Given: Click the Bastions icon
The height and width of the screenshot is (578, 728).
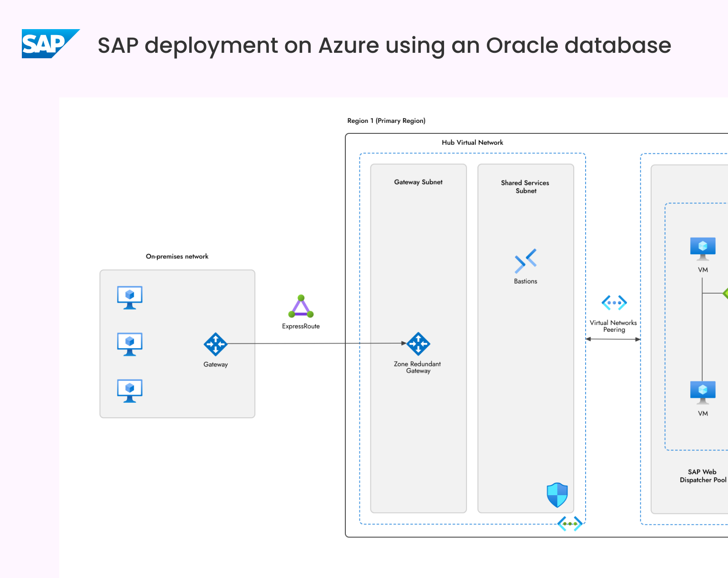Looking at the screenshot, I should 526,261.
